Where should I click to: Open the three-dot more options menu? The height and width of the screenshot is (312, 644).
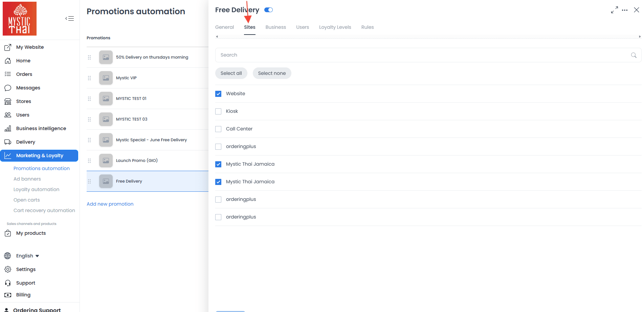click(625, 10)
